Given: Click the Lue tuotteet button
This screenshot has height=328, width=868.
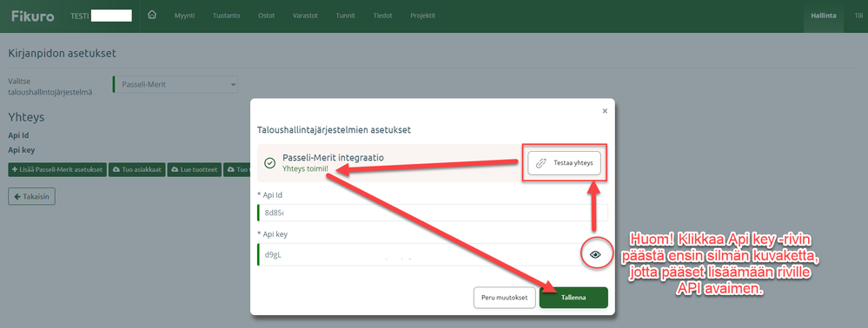Looking at the screenshot, I should (195, 169).
